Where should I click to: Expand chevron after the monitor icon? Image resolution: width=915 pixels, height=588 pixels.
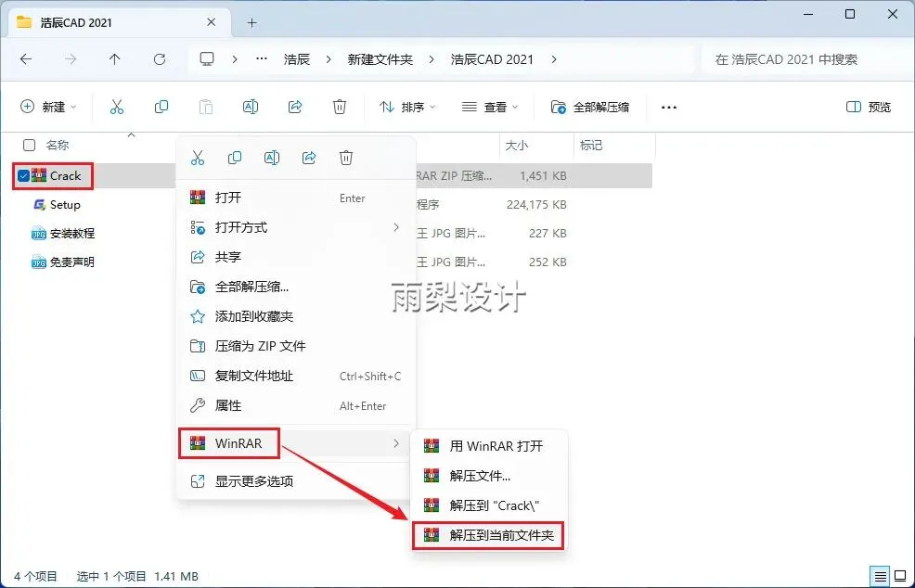[x=235, y=59]
